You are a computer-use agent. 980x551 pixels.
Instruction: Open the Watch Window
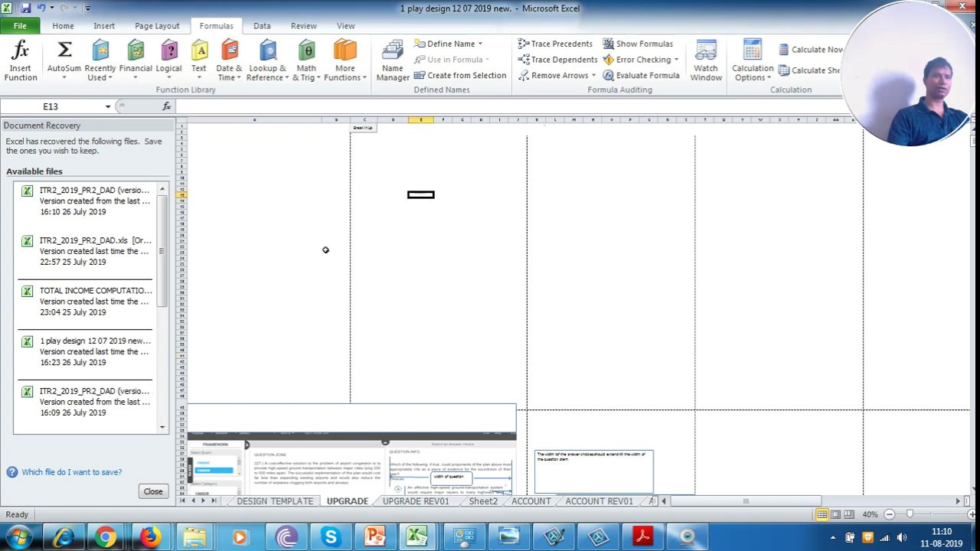(x=705, y=61)
